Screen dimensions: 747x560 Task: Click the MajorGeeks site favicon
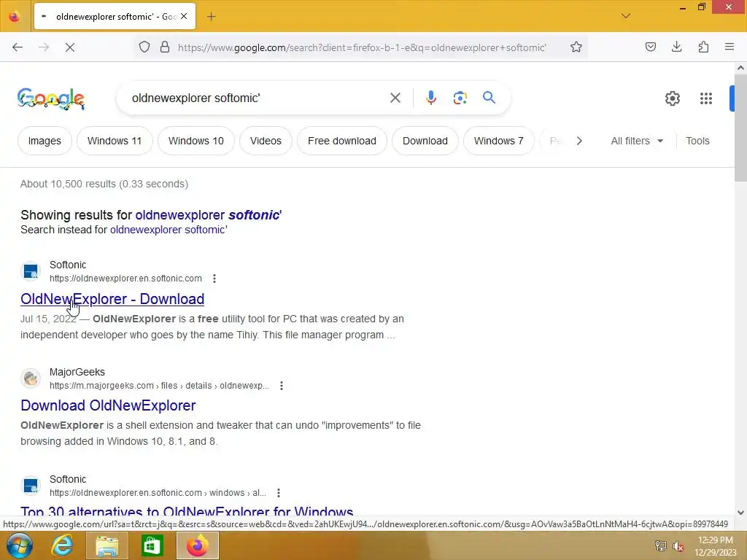click(31, 378)
